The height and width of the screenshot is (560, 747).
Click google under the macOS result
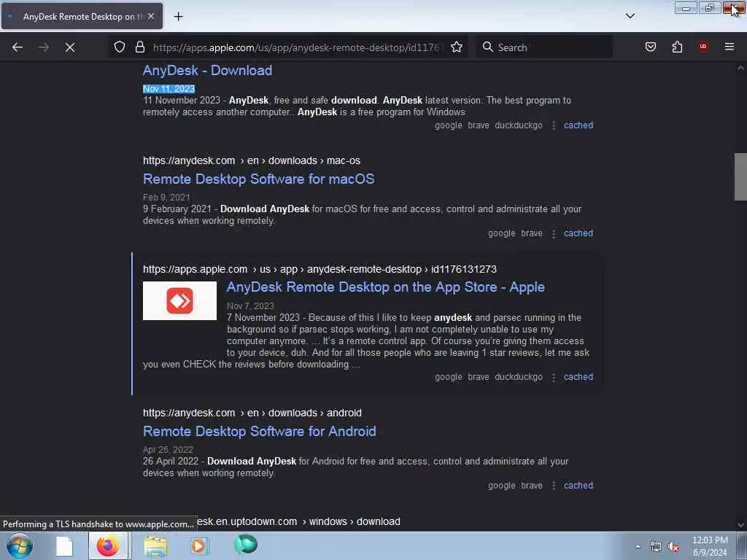(x=502, y=233)
